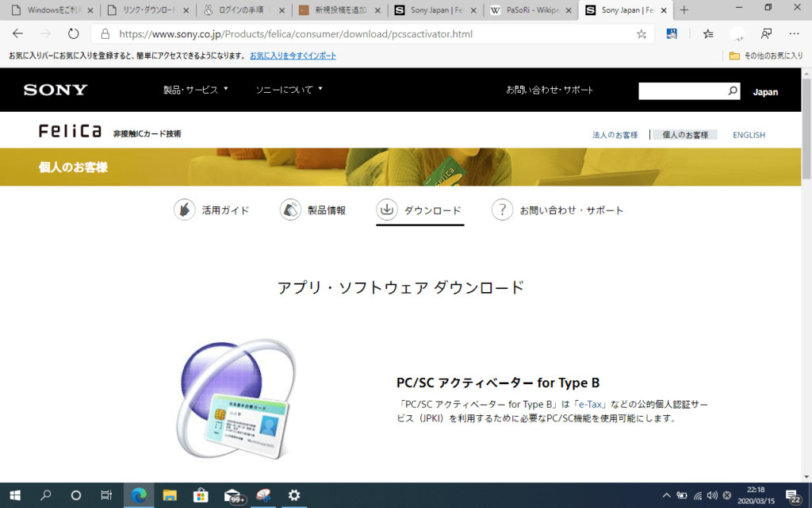812x508 pixels.
Task: Open the Windows Start menu
Action: [x=15, y=495]
